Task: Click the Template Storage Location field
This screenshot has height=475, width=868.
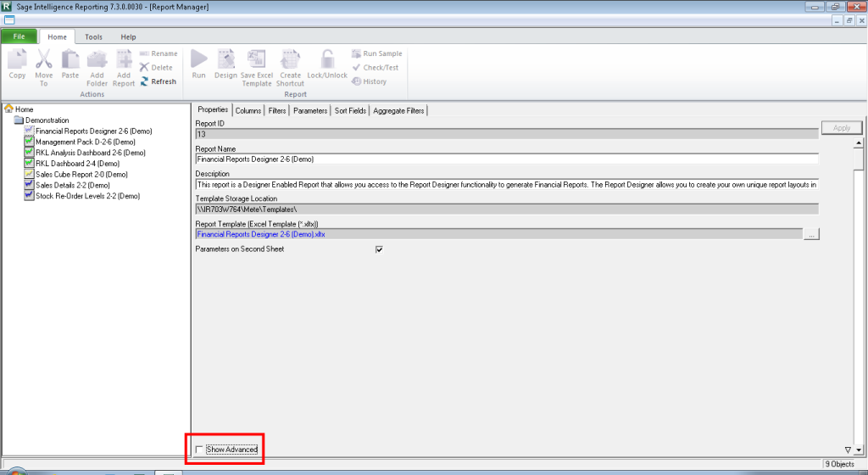Action: [507, 210]
